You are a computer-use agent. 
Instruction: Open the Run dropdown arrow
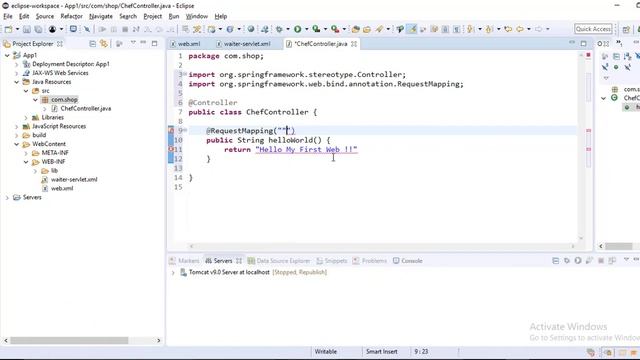(x=307, y=29)
